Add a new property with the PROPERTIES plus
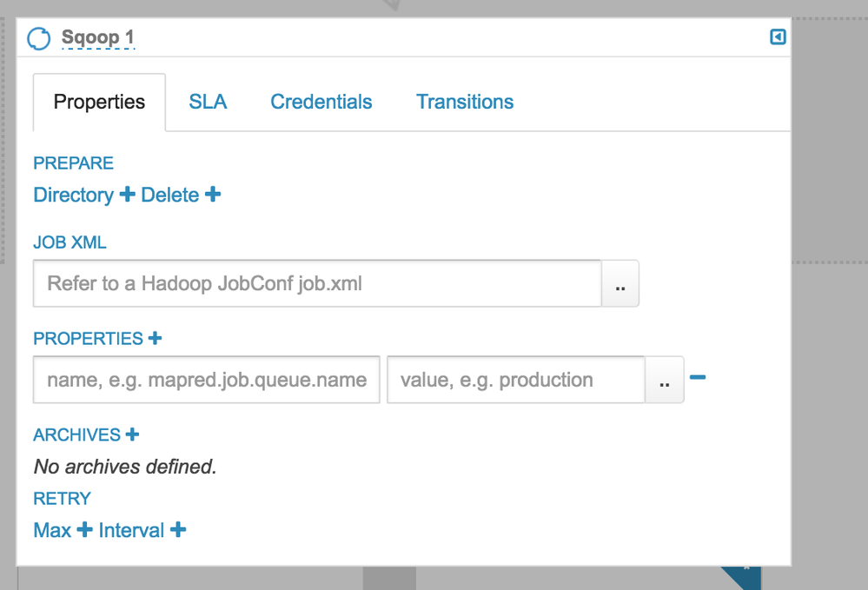Viewport: 868px width, 590px height. [155, 338]
